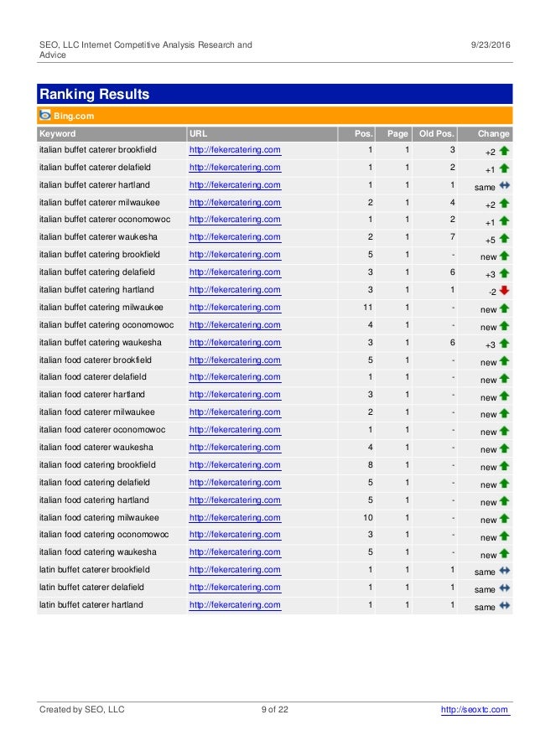The width and height of the screenshot is (535, 756).
Task: Open fekercatering.com link for italian food caterer delafield
Action: [x=235, y=377]
